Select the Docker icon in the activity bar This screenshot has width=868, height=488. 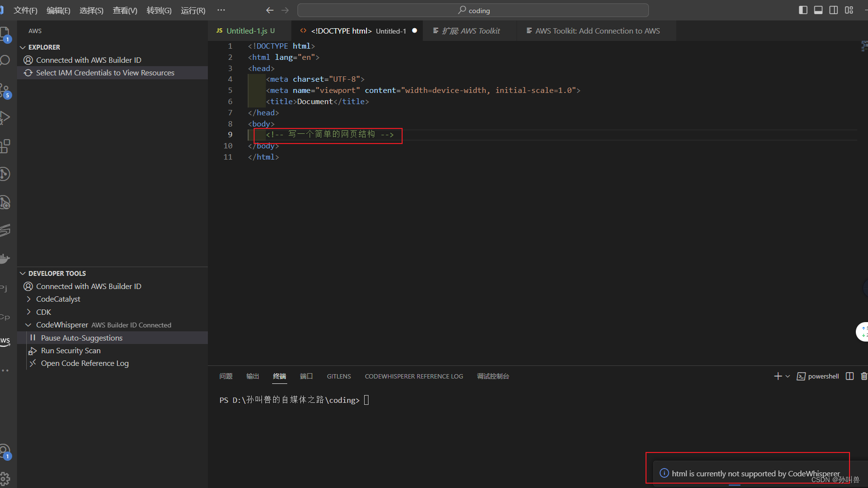coord(5,259)
